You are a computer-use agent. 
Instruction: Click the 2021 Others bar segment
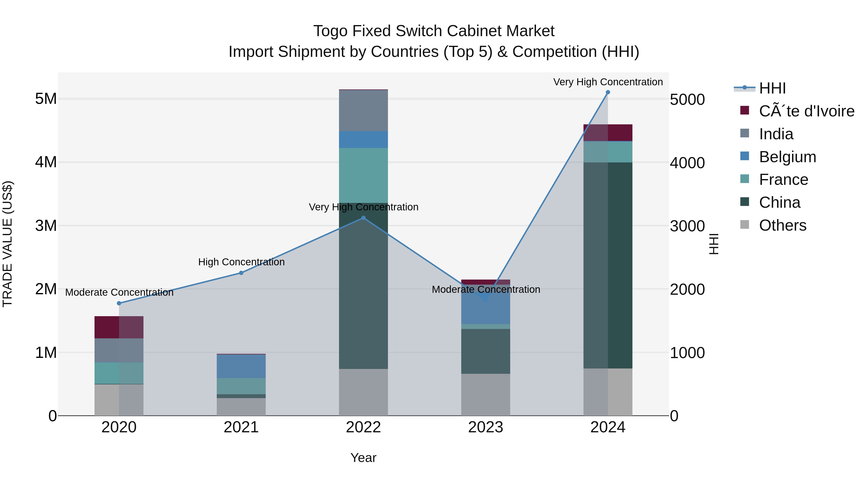[x=241, y=407]
